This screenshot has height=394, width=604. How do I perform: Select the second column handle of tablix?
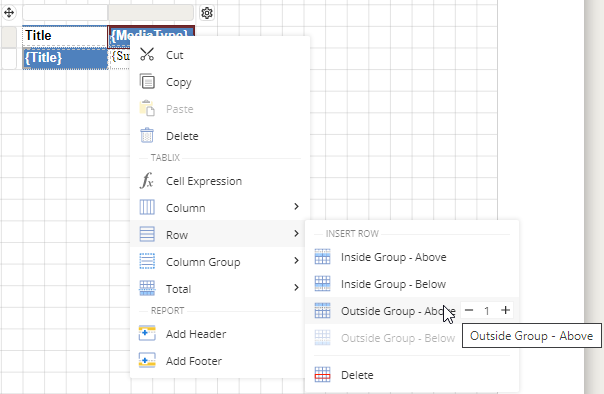(151, 13)
